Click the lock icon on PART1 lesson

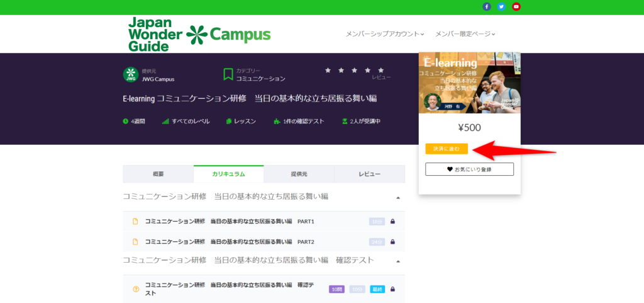(x=392, y=221)
